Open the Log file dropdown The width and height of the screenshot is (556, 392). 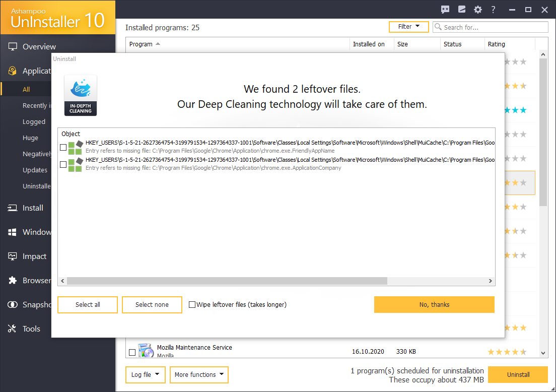(145, 375)
